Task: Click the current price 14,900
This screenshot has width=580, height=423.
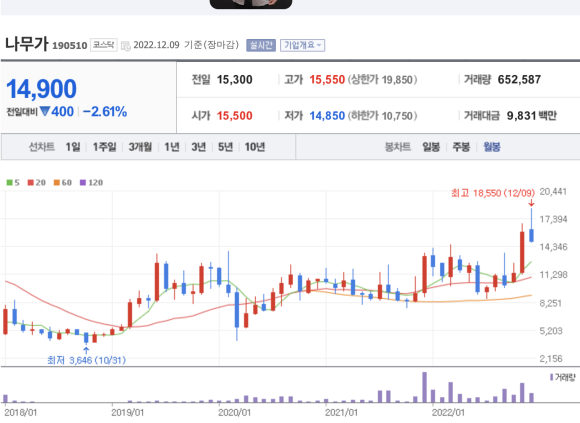Action: (x=41, y=89)
